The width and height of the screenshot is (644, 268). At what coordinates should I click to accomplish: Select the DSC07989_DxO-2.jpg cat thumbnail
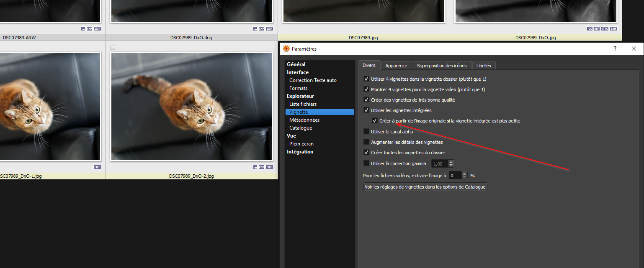(192, 107)
